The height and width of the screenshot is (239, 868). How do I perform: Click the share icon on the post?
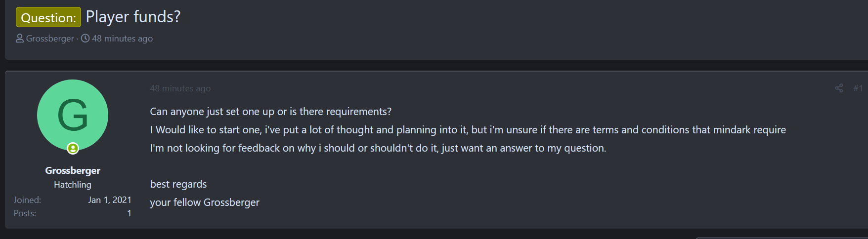click(x=839, y=88)
